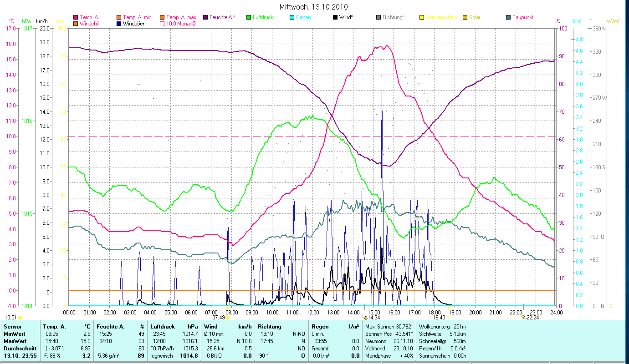Screen dimensions: 629x364
Task: Click the '°C' axis unit label
Action: point(11,21)
